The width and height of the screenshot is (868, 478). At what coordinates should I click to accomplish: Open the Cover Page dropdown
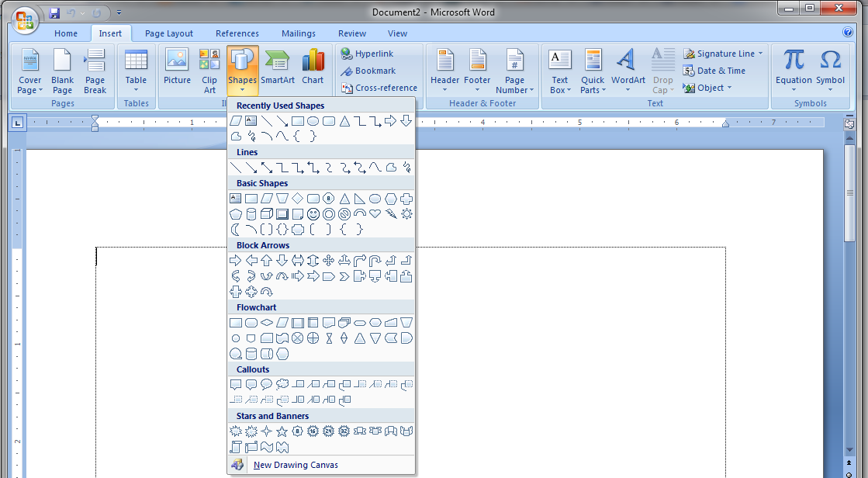click(x=30, y=73)
